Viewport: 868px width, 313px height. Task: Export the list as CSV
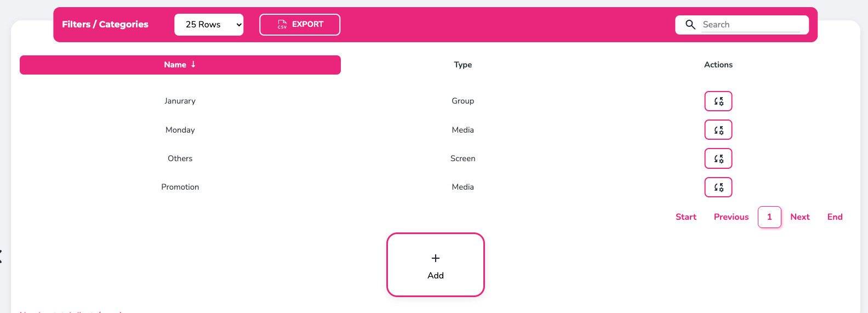[x=300, y=25]
